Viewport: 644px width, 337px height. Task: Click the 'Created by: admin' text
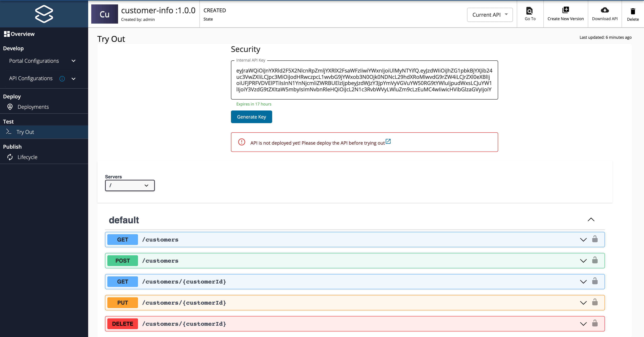[138, 20]
